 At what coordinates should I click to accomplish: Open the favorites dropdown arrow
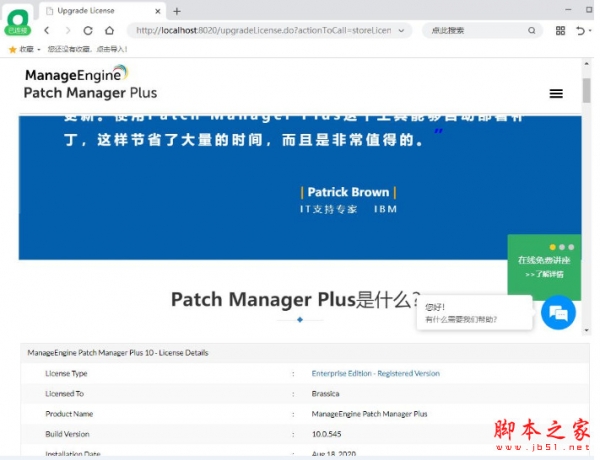pos(39,50)
